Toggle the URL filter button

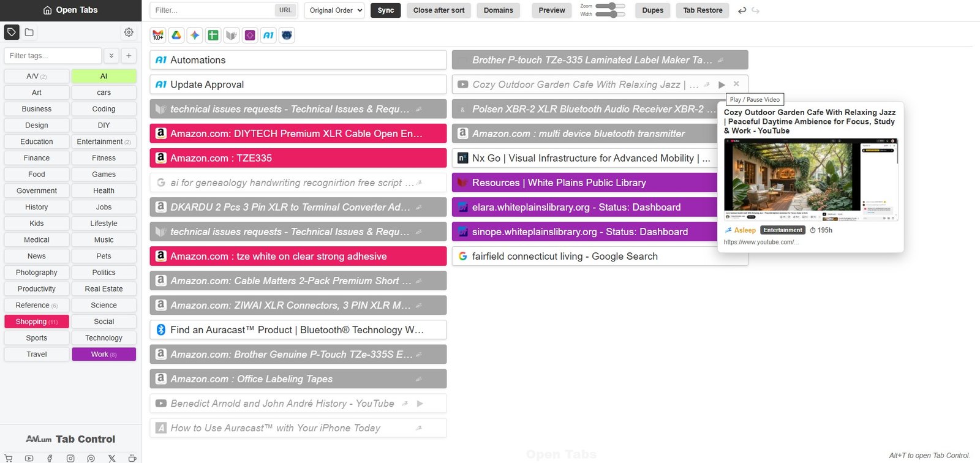tap(285, 10)
